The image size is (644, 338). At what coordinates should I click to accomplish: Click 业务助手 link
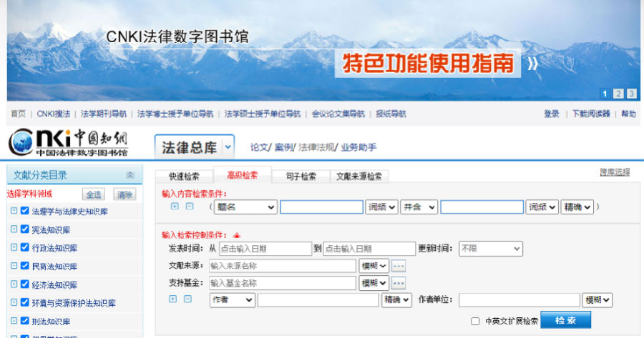click(358, 147)
